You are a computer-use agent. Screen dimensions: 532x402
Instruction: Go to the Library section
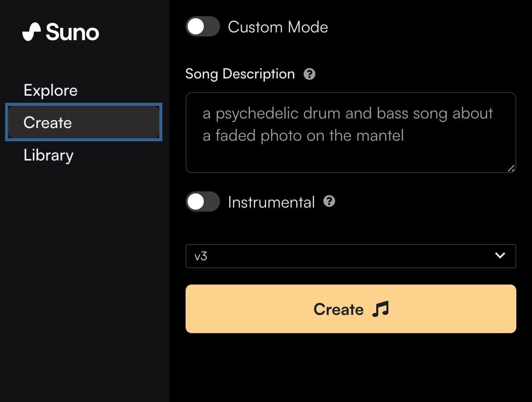pyautogui.click(x=49, y=155)
